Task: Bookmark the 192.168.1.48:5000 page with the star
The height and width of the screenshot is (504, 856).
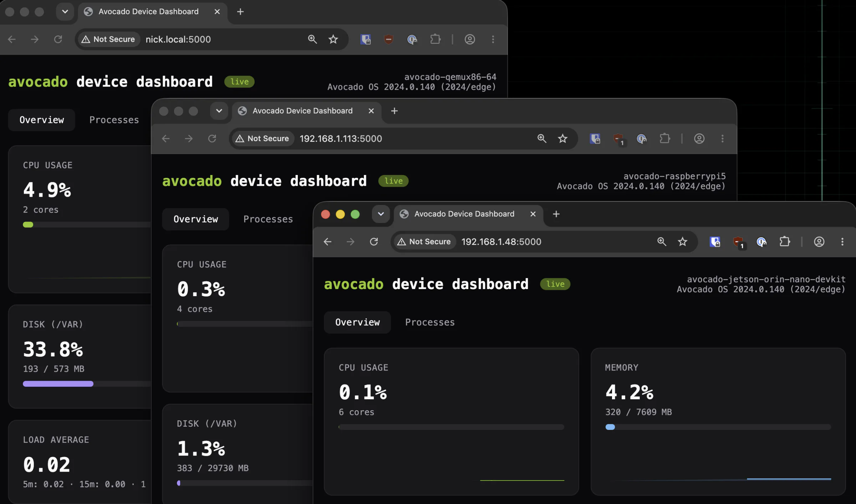Action: tap(682, 242)
